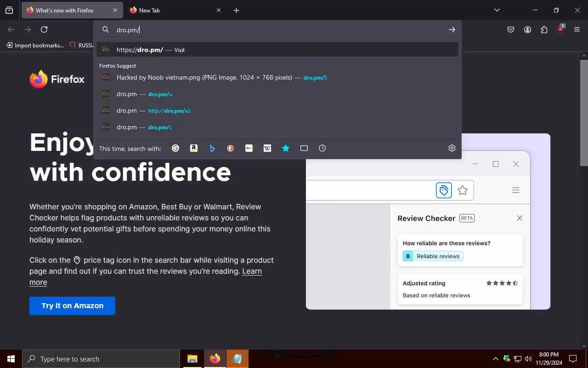588x368 pixels.
Task: Click the Review Checker BETA badge
Action: tap(467, 218)
